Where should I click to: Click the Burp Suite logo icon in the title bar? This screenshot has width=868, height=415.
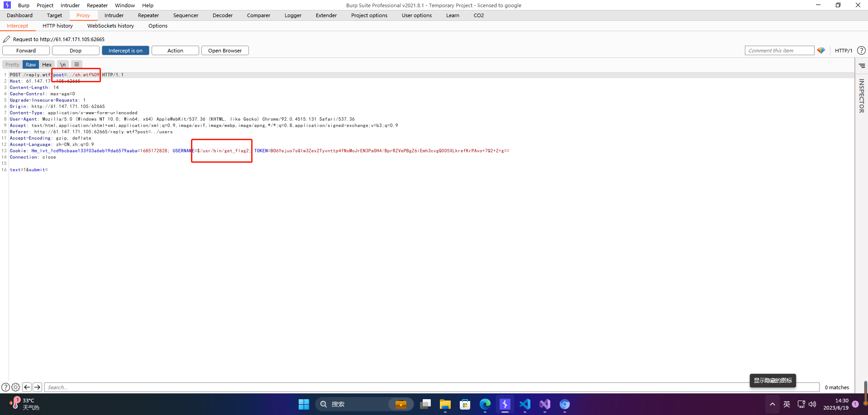pos(7,5)
